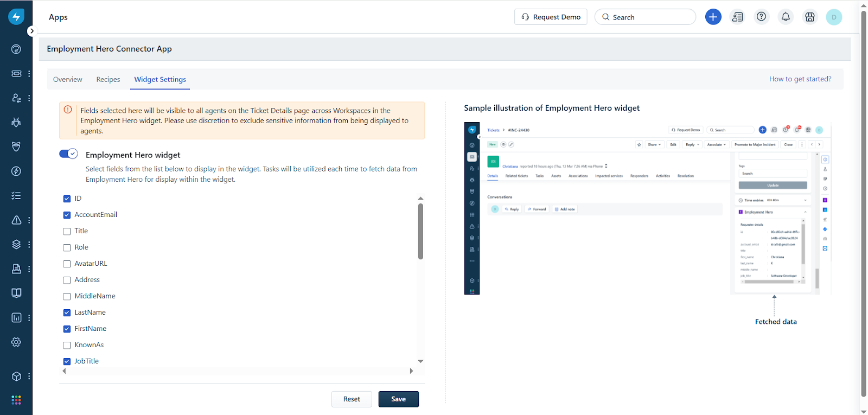Viewport: 868px width, 415px height.
Task: Click the Reset button
Action: (x=352, y=399)
